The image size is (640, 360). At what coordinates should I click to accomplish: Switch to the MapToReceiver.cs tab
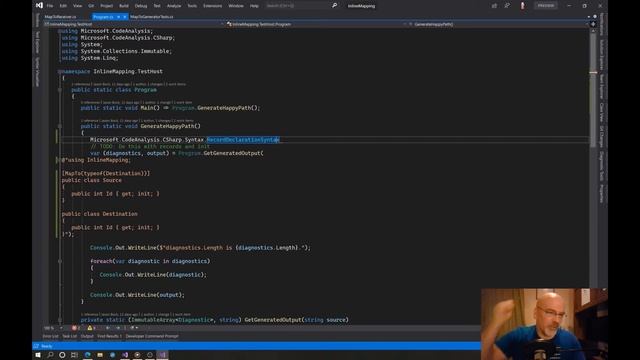(60, 17)
